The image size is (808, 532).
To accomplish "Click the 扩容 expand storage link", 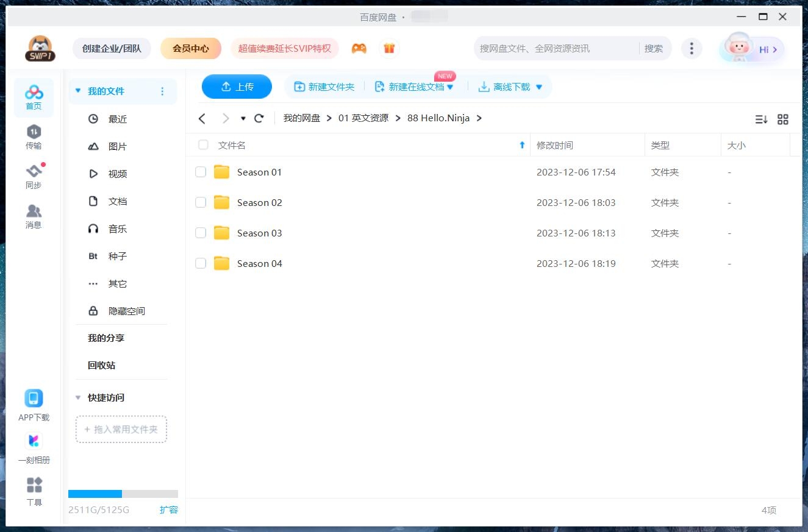I will click(169, 509).
